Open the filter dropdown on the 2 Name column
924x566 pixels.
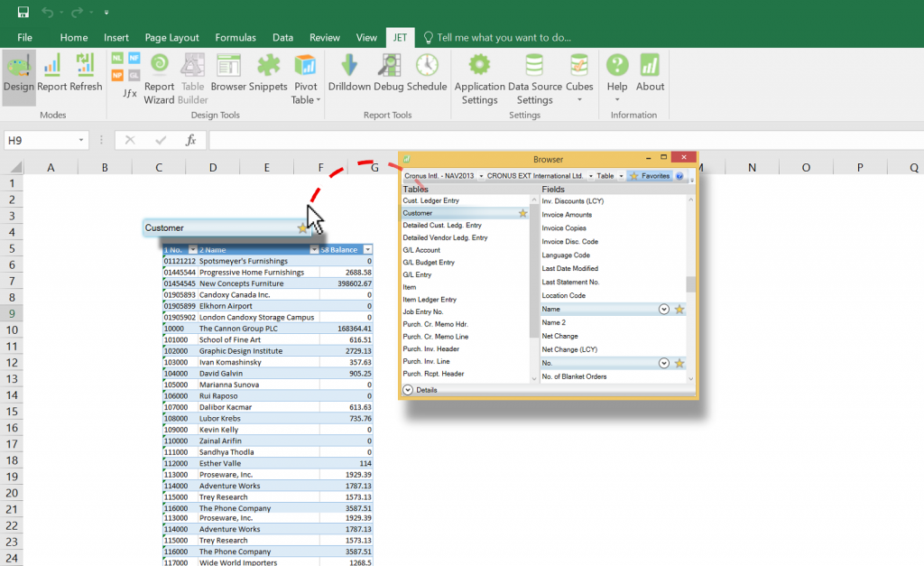coord(314,250)
